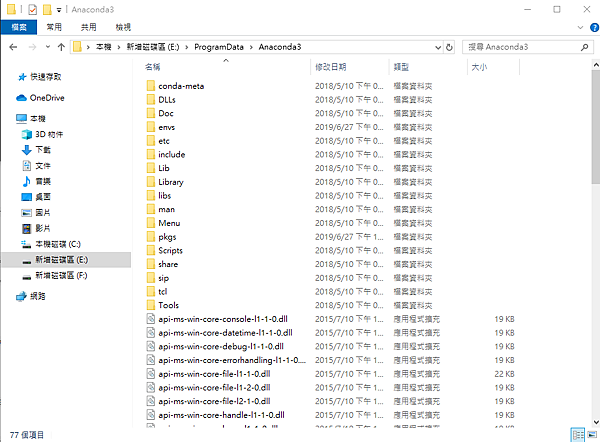Switch to the View ribbon tab
The width and height of the screenshot is (600, 442).
coord(123,27)
